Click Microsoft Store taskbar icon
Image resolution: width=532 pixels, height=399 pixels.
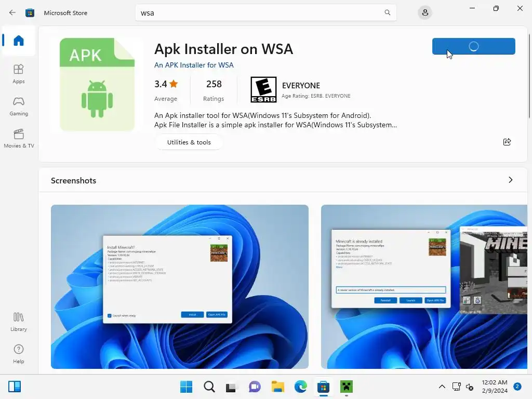pyautogui.click(x=323, y=387)
